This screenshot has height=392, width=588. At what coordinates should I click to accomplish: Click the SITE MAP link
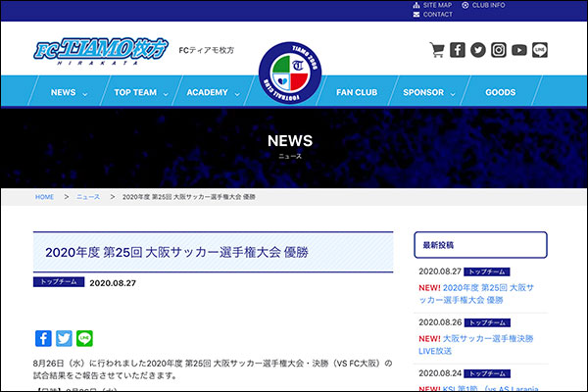coord(431,5)
